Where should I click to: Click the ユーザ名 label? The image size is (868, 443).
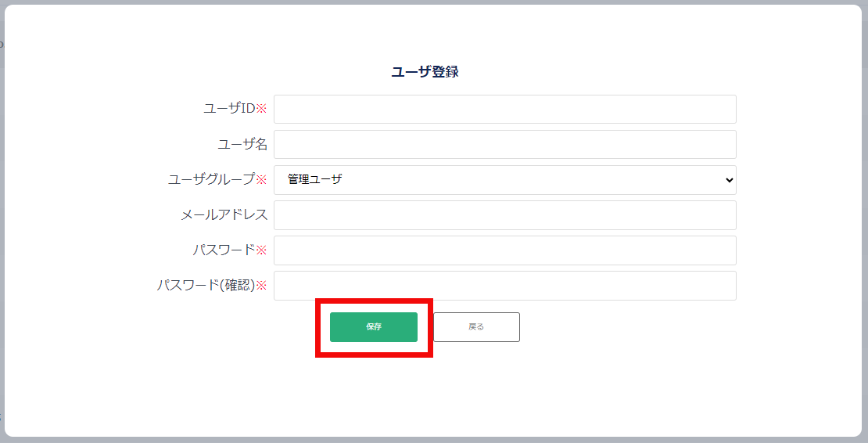242,144
